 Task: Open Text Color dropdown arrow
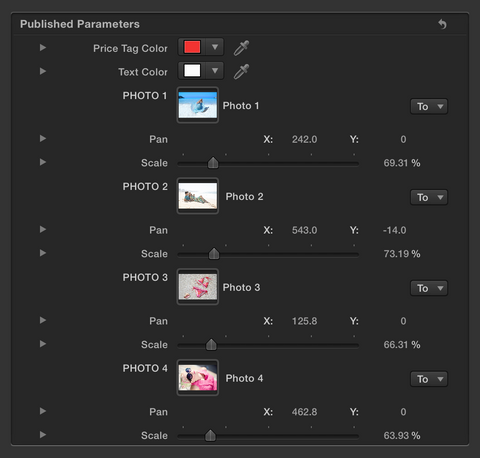(x=215, y=70)
